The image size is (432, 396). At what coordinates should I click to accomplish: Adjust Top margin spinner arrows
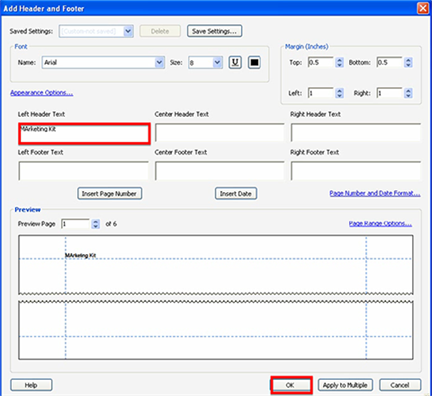[x=339, y=62]
